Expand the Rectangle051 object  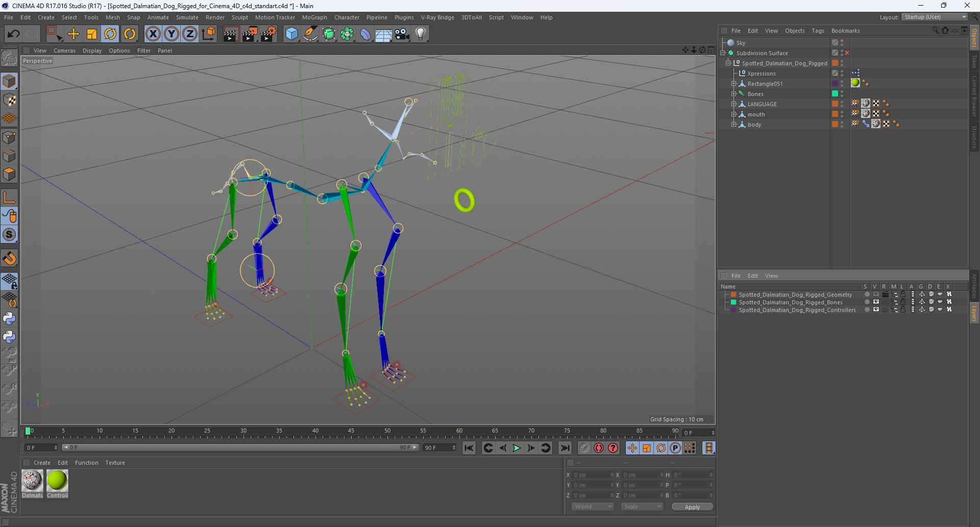(734, 84)
